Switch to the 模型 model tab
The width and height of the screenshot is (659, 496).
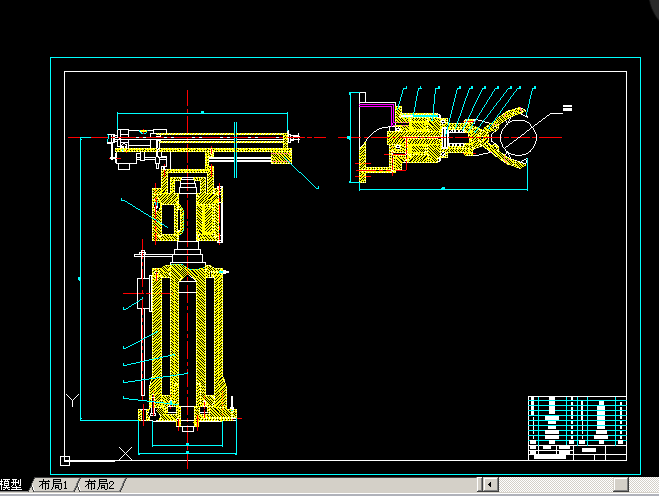12,485
